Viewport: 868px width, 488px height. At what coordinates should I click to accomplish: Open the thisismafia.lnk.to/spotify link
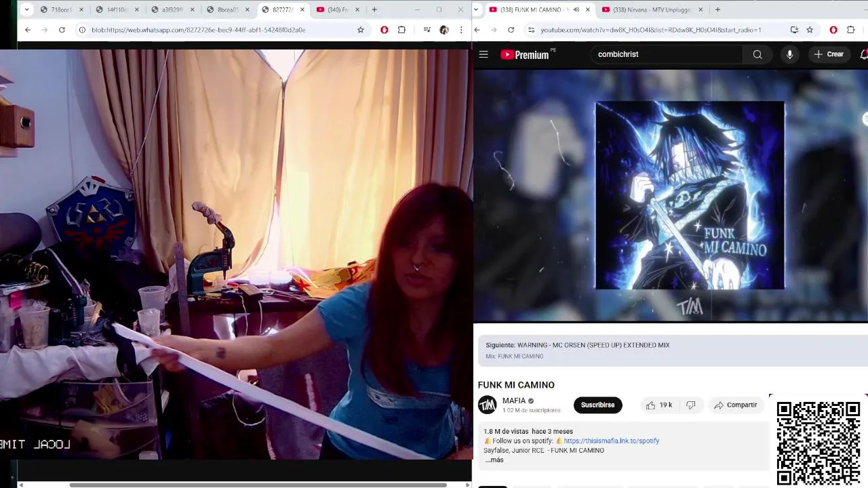click(612, 441)
